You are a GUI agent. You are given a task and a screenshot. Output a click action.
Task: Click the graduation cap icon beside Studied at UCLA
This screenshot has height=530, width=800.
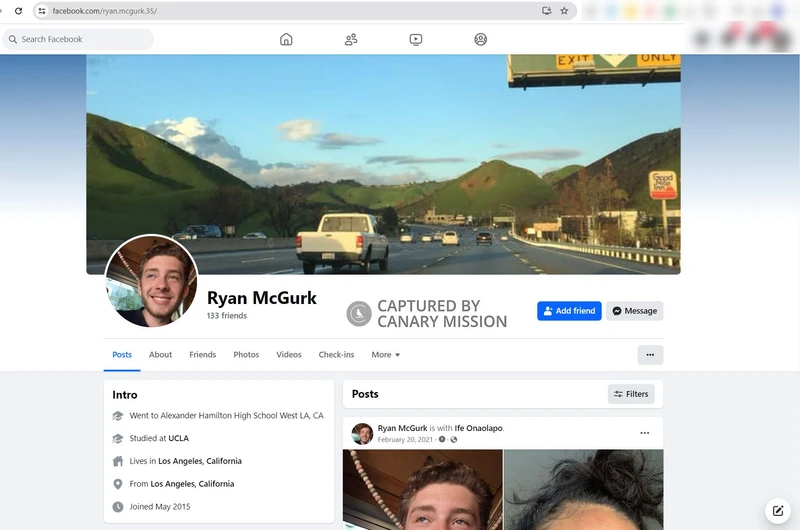(118, 439)
